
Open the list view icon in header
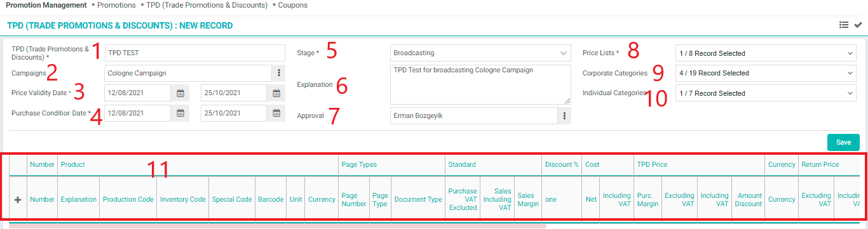(844, 25)
